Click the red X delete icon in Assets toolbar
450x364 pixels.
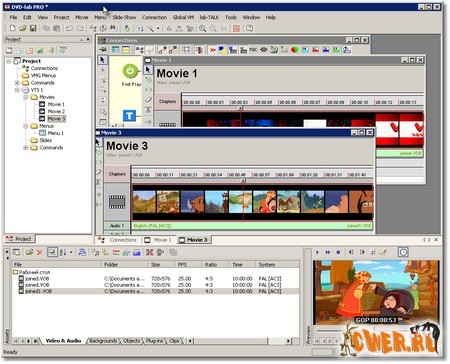(40, 252)
